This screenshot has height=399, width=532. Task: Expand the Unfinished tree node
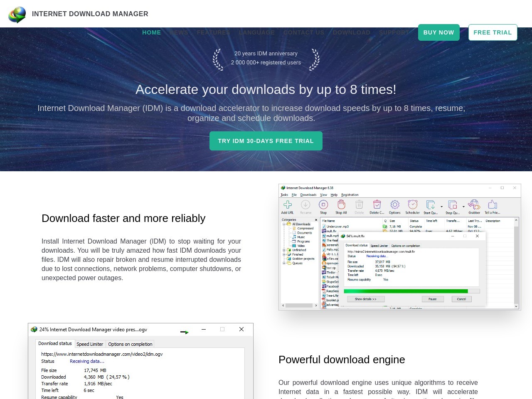[284, 250]
